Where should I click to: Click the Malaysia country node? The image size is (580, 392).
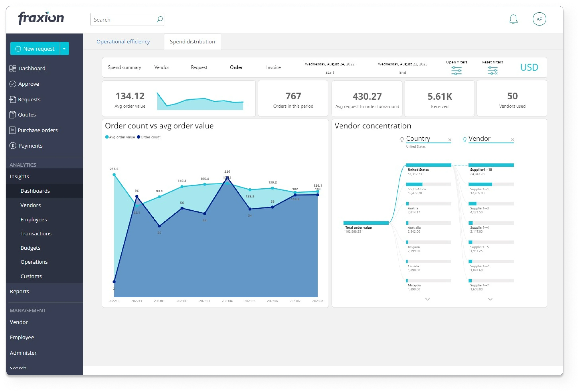(428, 285)
